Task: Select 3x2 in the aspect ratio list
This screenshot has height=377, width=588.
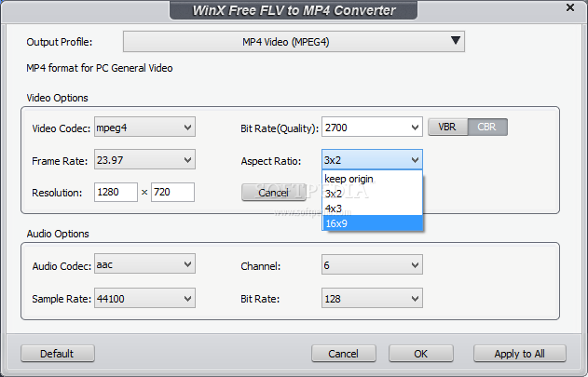Action: 372,194
